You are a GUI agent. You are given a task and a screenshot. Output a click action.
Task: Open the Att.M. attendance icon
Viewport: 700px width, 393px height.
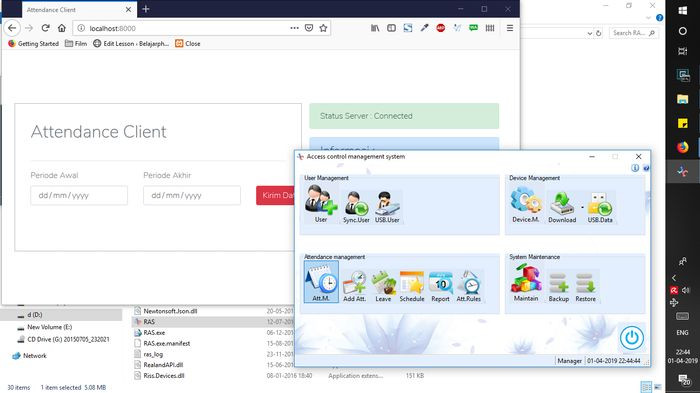coord(321,282)
